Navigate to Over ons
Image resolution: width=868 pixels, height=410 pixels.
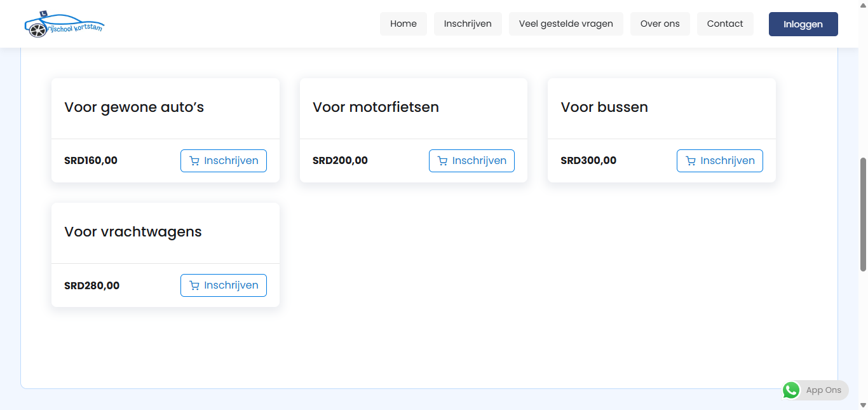pos(660,24)
